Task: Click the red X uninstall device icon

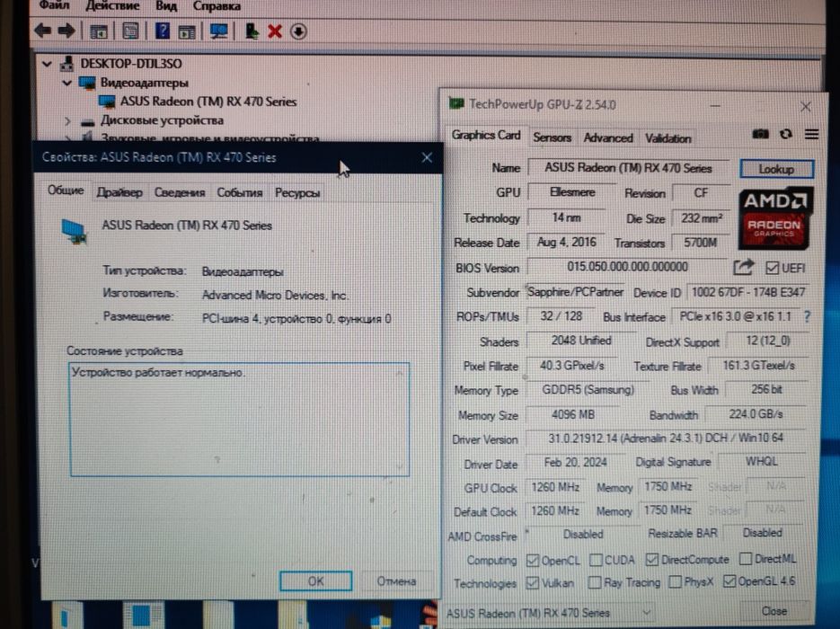Action: tap(275, 31)
